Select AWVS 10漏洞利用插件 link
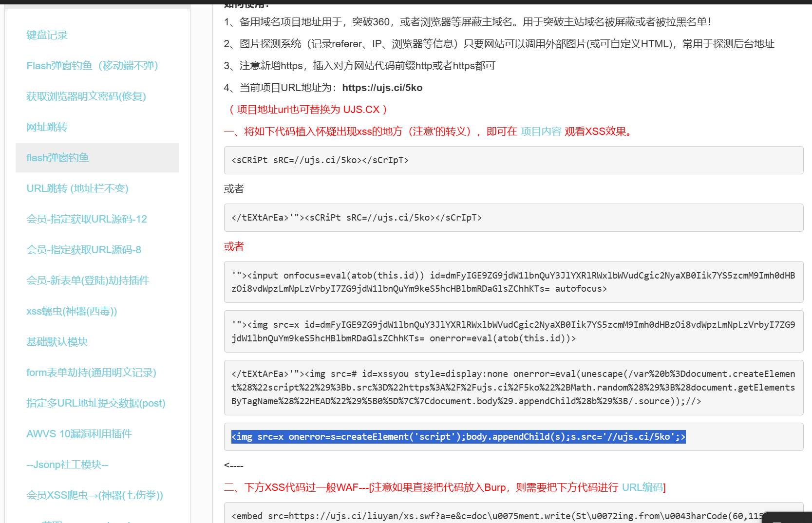Screen dimensions: 812x523 pos(79,434)
